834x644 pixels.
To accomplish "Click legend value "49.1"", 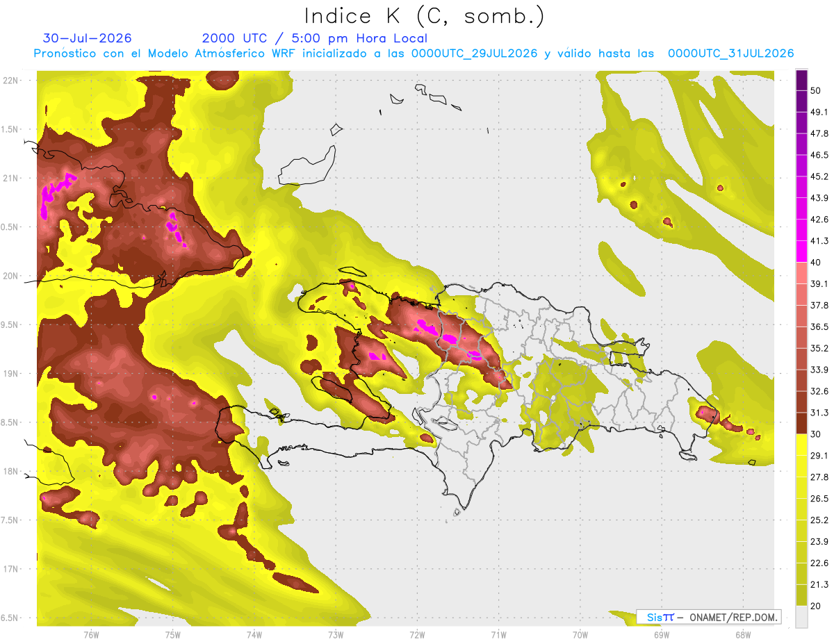I will pyautogui.click(x=819, y=113).
